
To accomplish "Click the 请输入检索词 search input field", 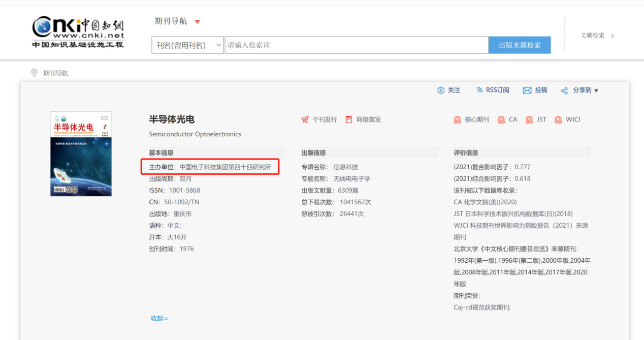I will click(x=356, y=45).
